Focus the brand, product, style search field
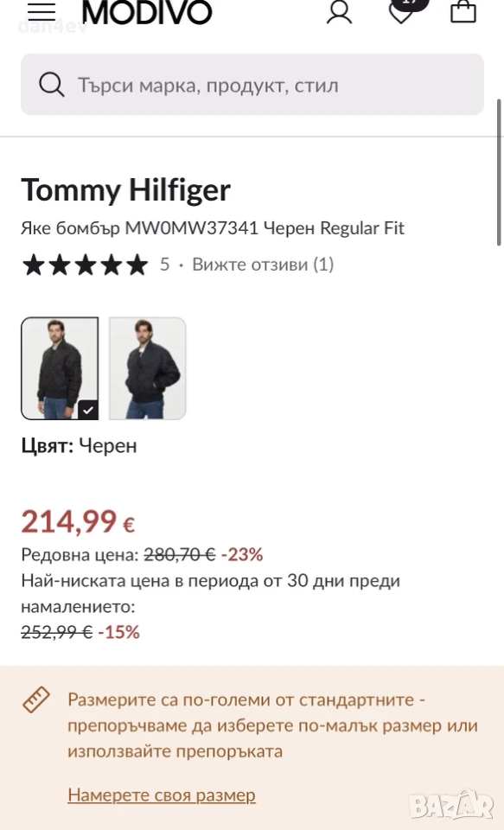This screenshot has width=504, height=830. tap(252, 85)
